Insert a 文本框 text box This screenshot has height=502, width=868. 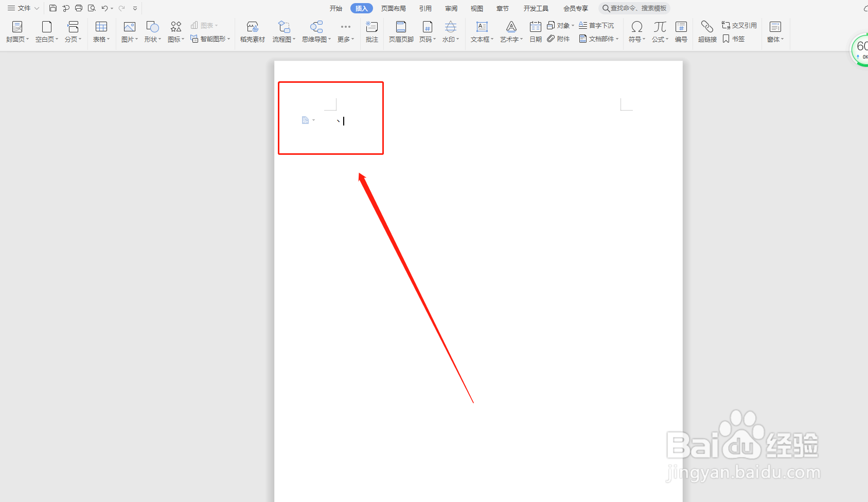click(x=482, y=32)
